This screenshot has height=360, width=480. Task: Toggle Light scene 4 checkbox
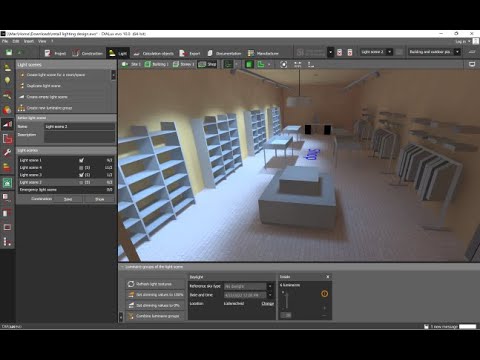(x=81, y=168)
